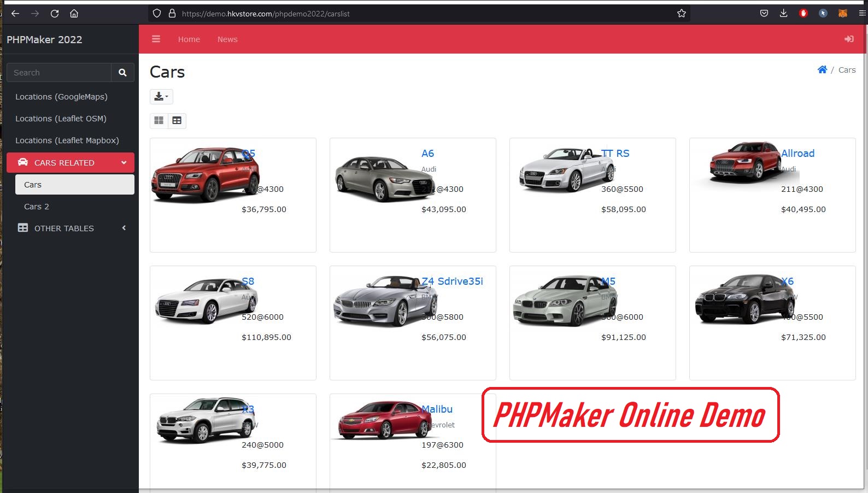
Task: Click the sidebar search magnifier button
Action: tap(122, 73)
